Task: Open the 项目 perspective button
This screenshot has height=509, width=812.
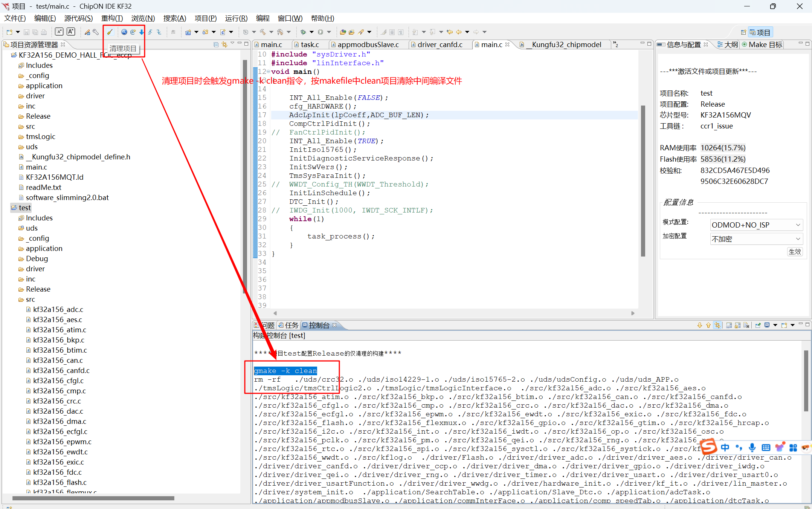Action: [x=760, y=32]
